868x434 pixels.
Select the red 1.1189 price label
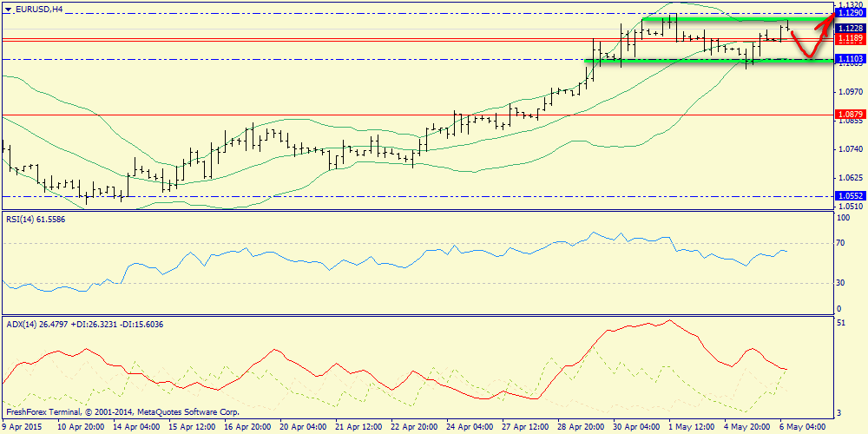point(850,39)
